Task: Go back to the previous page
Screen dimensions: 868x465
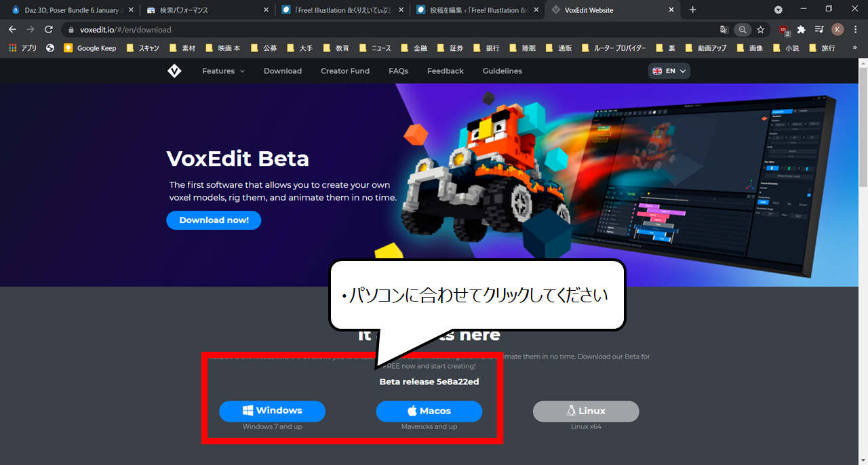Action: (x=12, y=30)
